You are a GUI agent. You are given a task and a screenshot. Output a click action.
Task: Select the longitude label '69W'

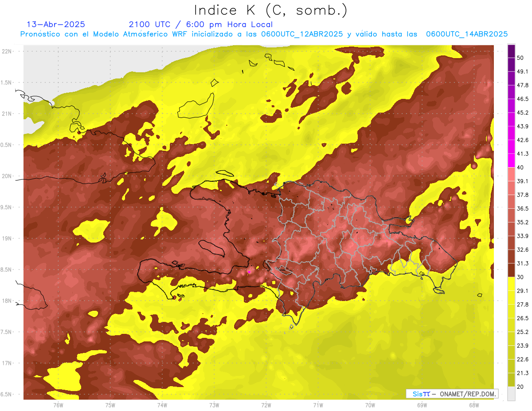(422, 405)
